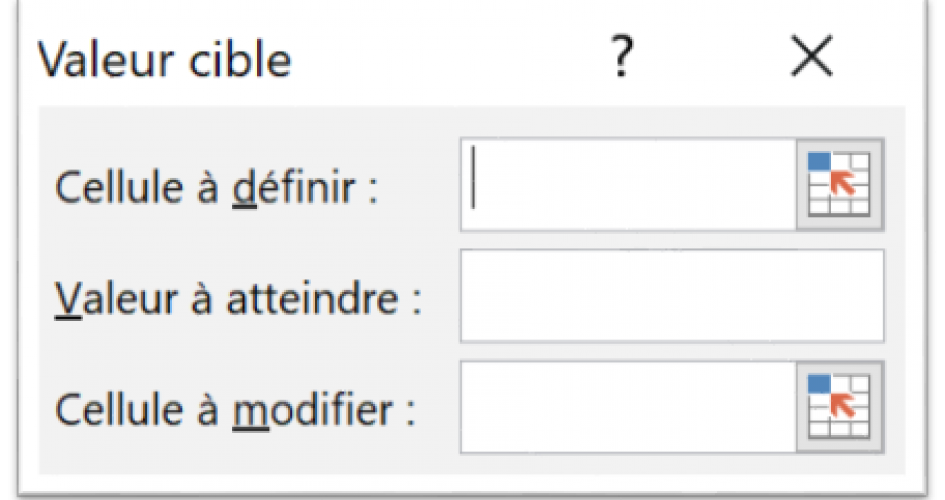Viewport: 945px width, 500px height.
Task: Click the blue cell in the top selector icon
Action: tap(819, 161)
